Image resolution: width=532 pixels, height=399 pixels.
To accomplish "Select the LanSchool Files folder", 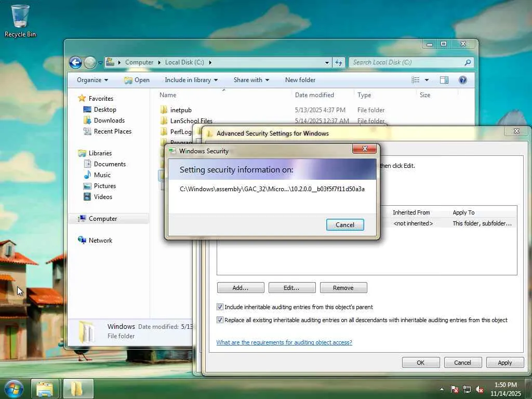I will click(187, 121).
